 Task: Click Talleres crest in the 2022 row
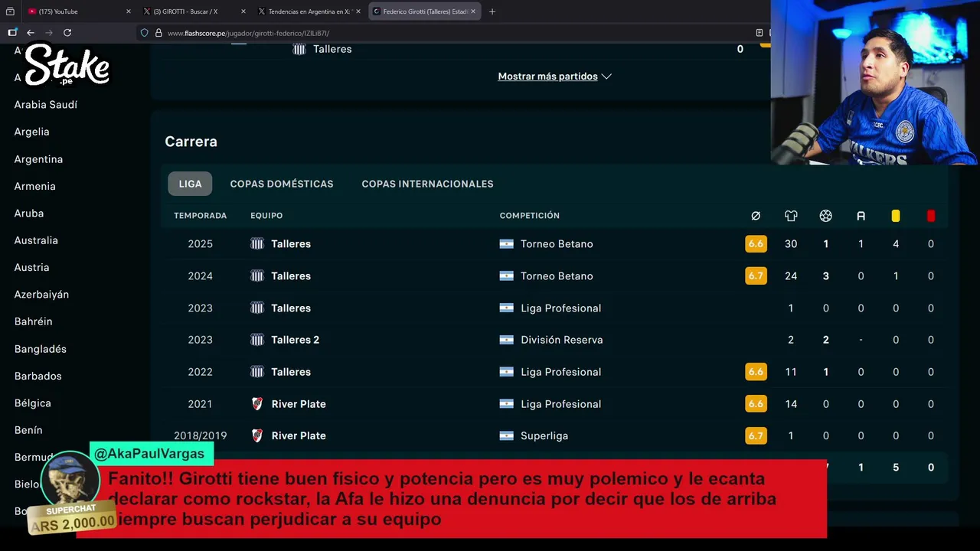[257, 372]
